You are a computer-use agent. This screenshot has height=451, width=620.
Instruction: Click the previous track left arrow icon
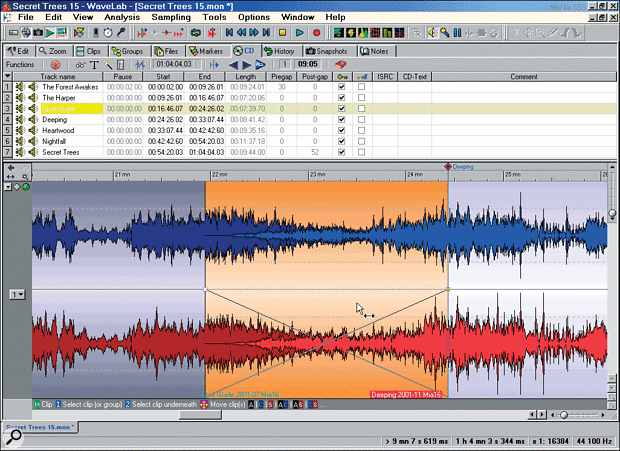coord(233,64)
